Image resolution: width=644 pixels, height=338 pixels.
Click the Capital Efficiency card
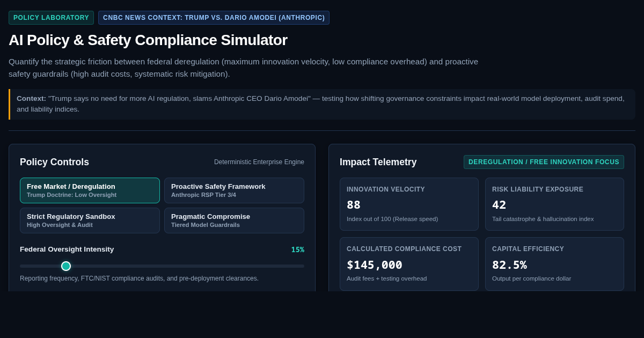click(554, 264)
